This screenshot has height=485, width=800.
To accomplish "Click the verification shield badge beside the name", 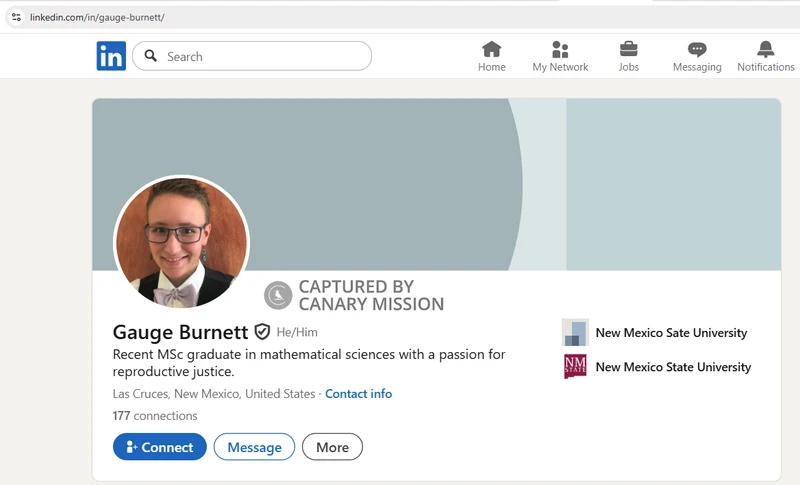I will tap(262, 331).
